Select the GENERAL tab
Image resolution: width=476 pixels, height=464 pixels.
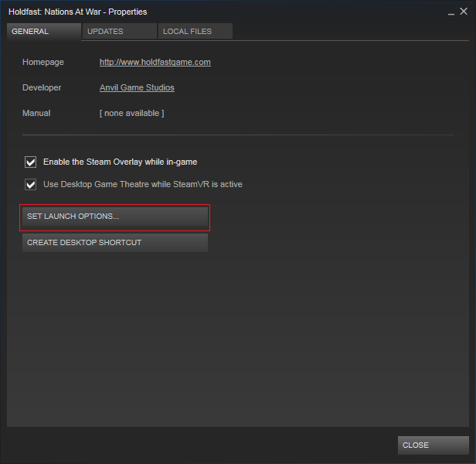click(43, 32)
